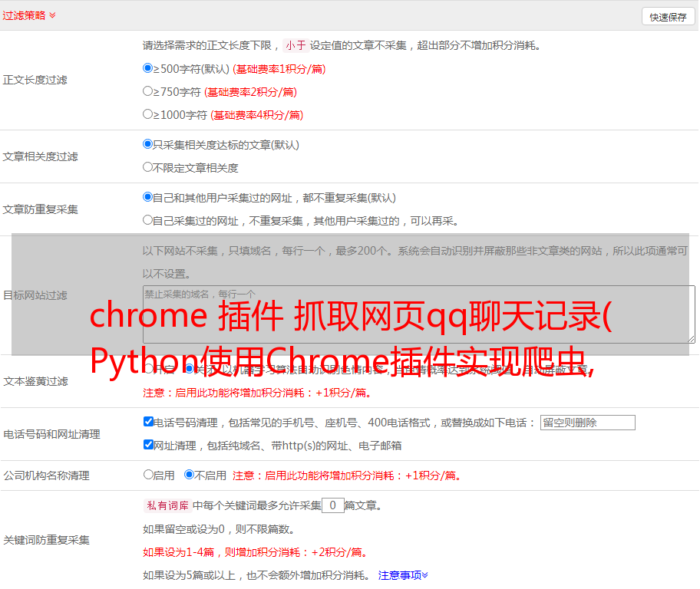Click the 关键词防重复采集 row label
Screen dimensions: 700x589
[x=46, y=540]
